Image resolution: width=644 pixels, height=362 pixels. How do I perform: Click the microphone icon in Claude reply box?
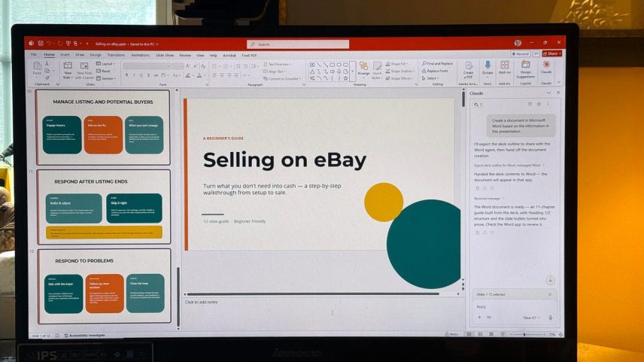pyautogui.click(x=551, y=317)
